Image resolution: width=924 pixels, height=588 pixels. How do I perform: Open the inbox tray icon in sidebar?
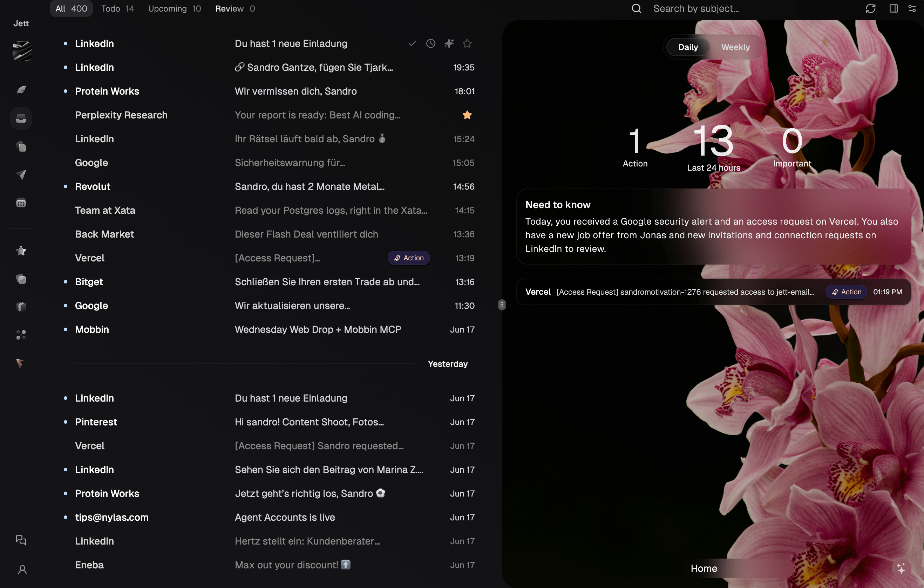point(21,118)
